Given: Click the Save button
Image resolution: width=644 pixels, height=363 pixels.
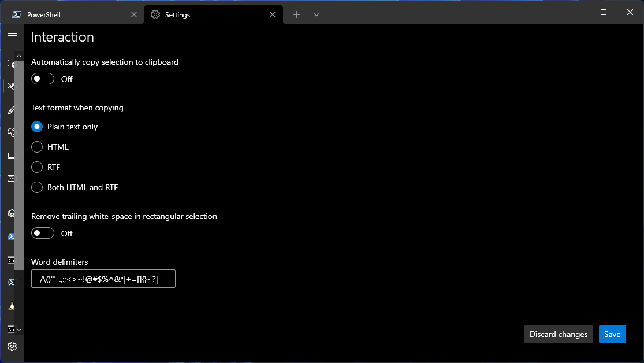Looking at the screenshot, I should (x=612, y=334).
